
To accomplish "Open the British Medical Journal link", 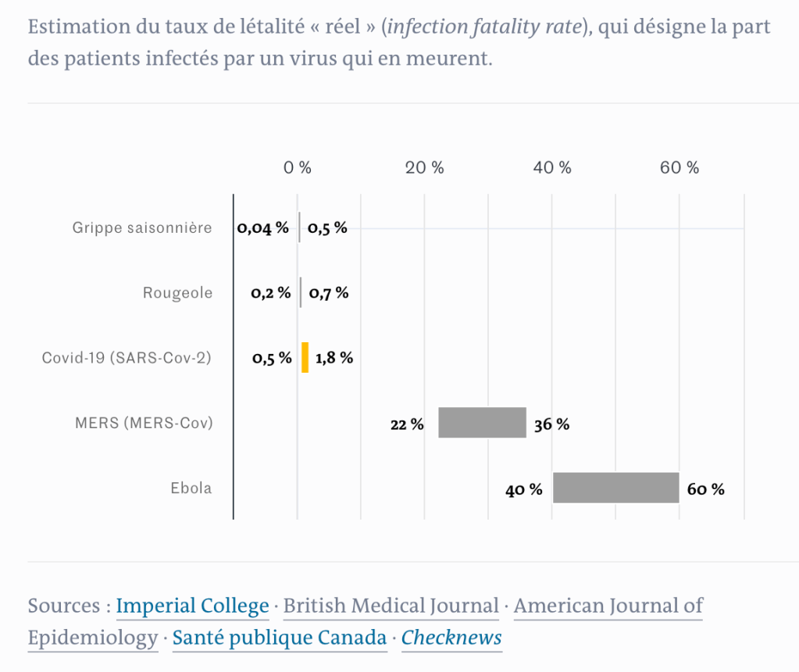I will [391, 606].
